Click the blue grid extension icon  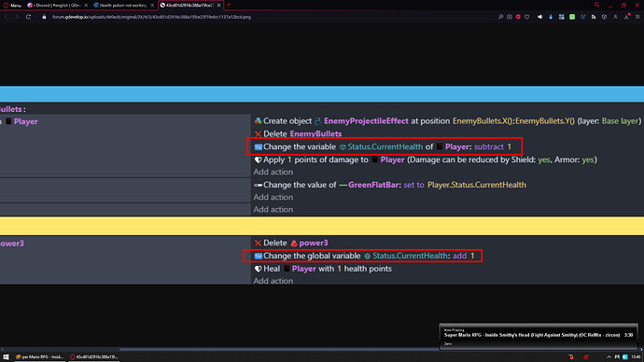pyautogui.click(x=562, y=17)
